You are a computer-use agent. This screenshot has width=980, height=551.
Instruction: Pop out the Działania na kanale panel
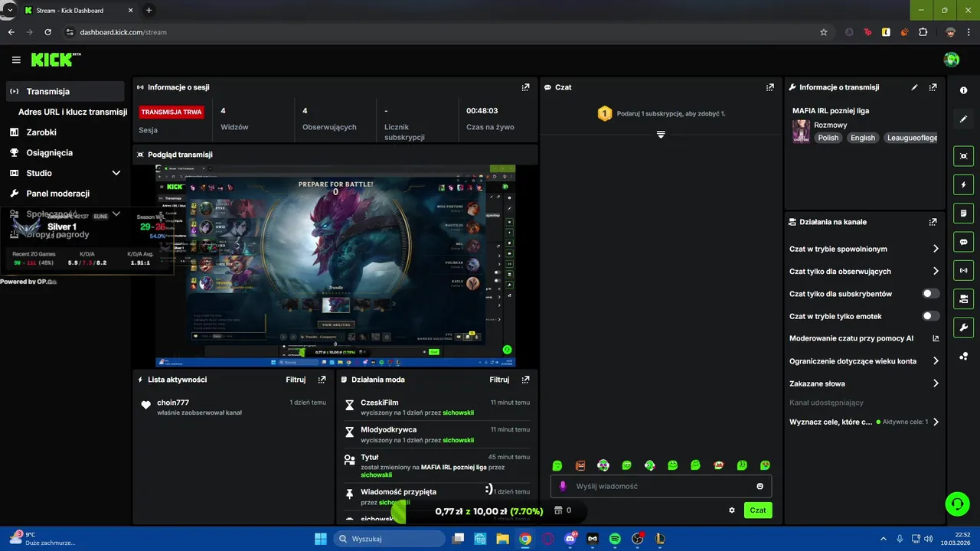933,222
